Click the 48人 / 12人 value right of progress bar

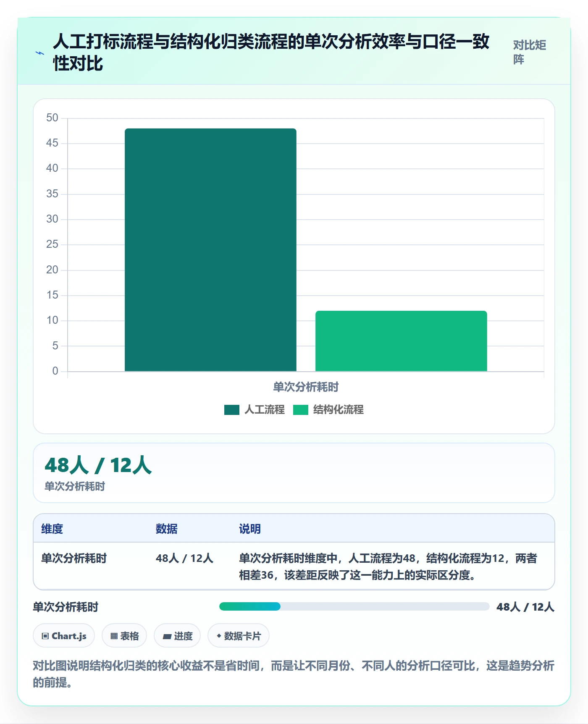coord(525,607)
